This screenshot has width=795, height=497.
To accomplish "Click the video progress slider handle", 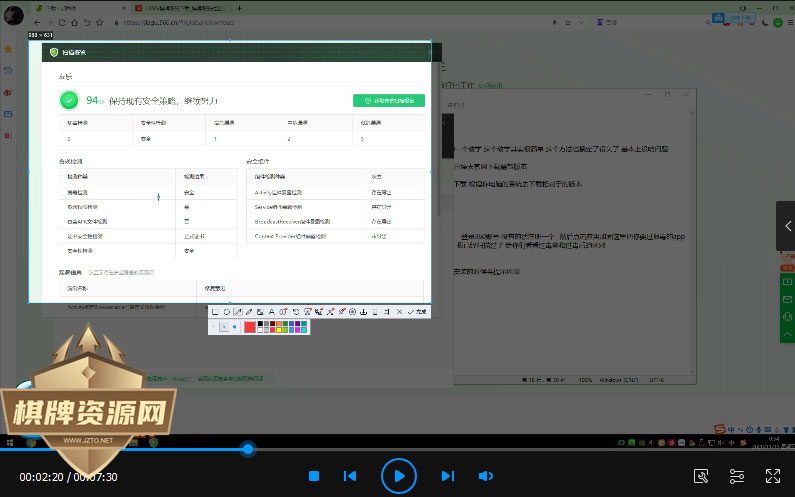I will coord(248,449).
